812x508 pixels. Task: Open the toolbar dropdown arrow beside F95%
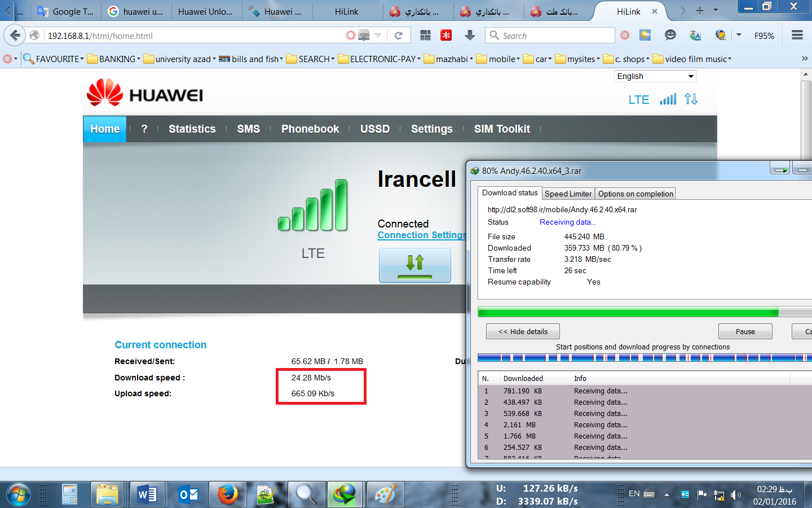[x=739, y=36]
